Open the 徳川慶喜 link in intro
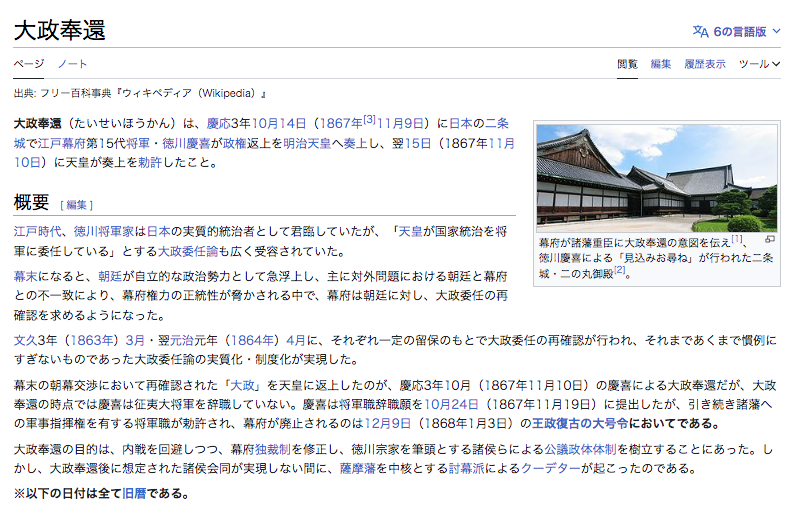 186,144
